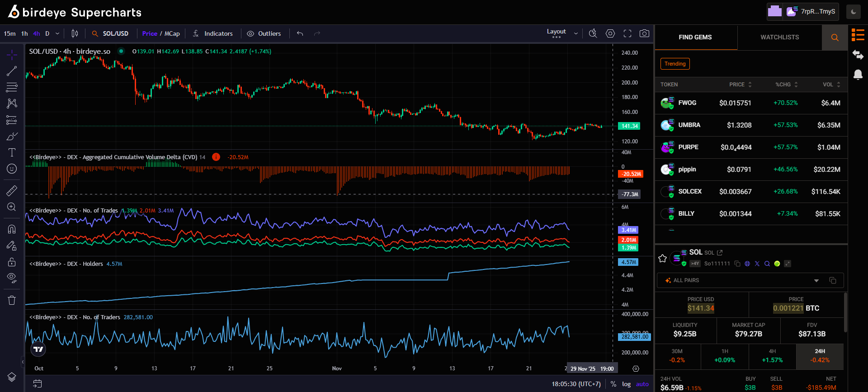
Task: Open the emoji icons tool
Action: click(12, 169)
